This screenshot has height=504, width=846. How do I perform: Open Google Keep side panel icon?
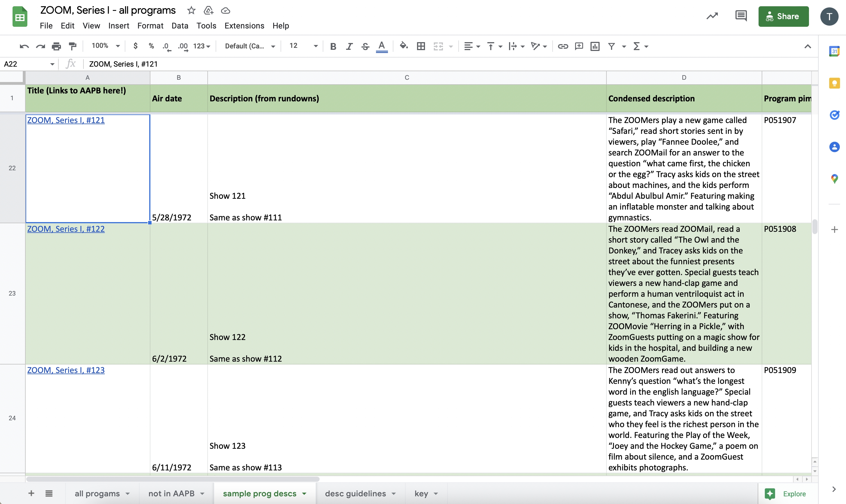click(x=834, y=83)
